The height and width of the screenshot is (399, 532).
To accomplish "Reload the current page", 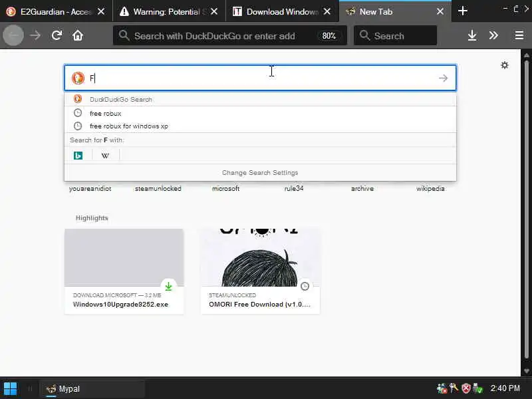I will pyautogui.click(x=57, y=35).
